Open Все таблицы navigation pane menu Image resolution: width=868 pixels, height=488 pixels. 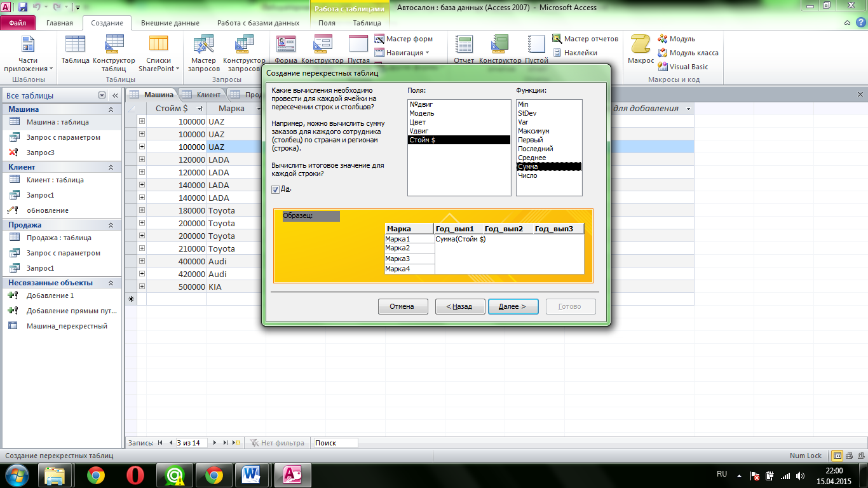coord(102,95)
